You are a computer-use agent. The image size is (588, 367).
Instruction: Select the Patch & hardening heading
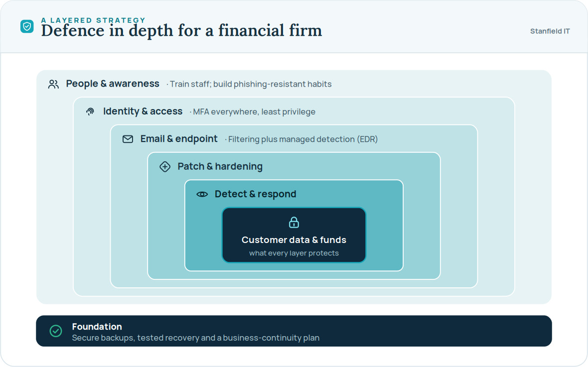point(220,166)
